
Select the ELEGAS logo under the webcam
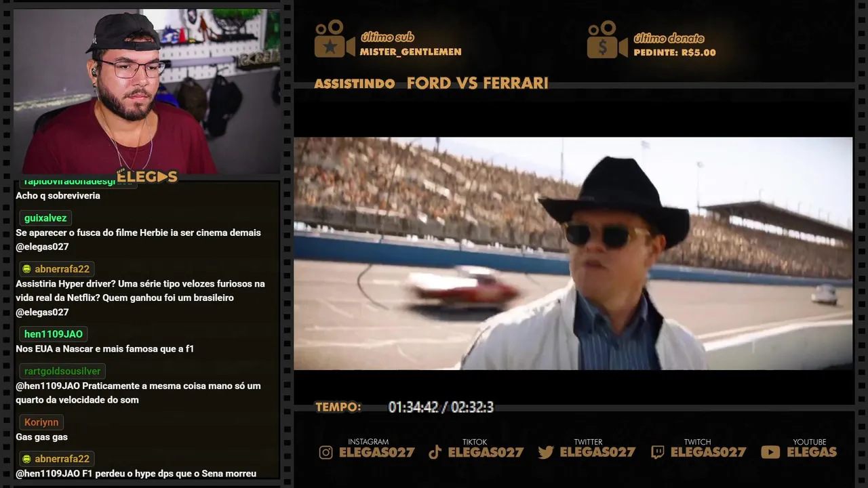[x=147, y=177]
